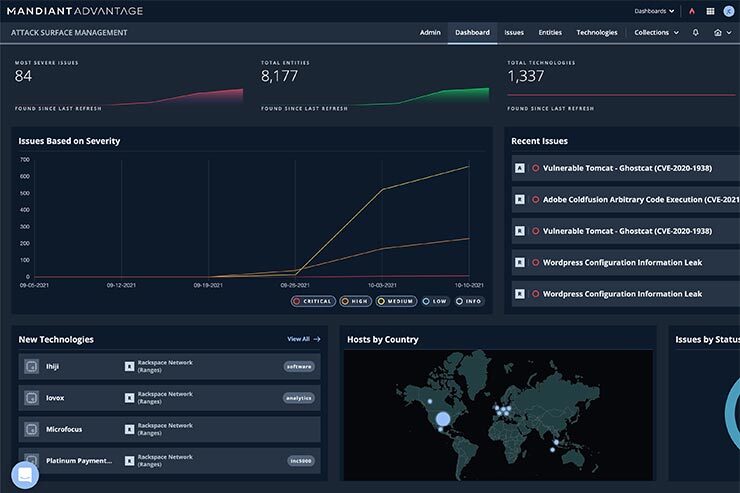Switch to the Technologies tab

597,32
